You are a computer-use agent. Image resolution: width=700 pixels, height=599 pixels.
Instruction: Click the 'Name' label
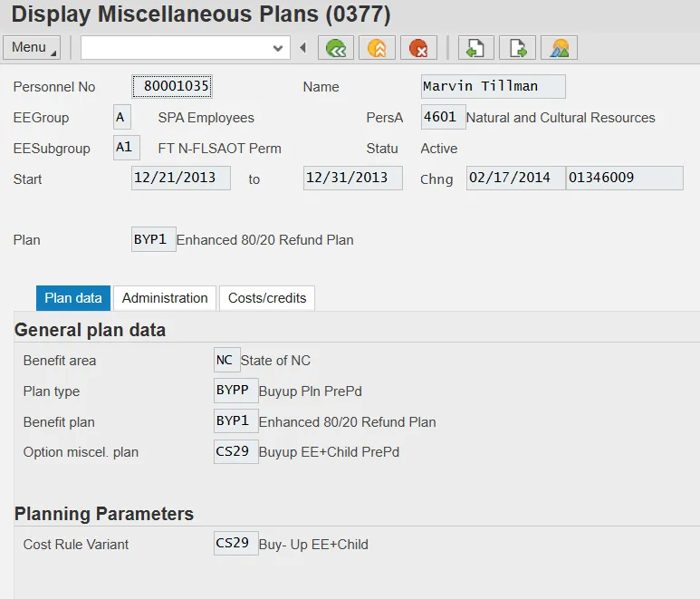pyautogui.click(x=321, y=87)
